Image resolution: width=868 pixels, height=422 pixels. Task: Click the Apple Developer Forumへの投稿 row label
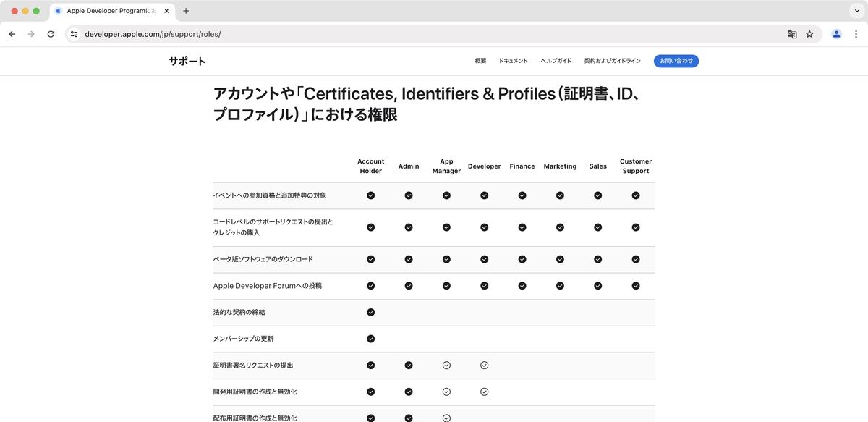[x=268, y=286]
